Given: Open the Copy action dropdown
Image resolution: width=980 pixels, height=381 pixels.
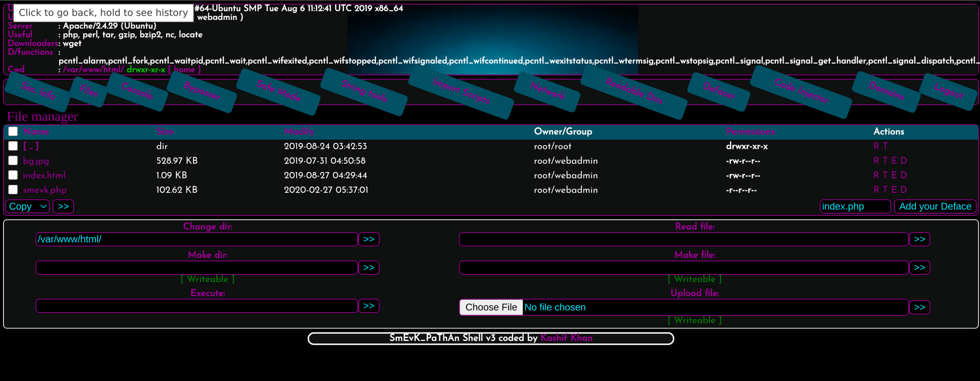Looking at the screenshot, I should click(28, 206).
